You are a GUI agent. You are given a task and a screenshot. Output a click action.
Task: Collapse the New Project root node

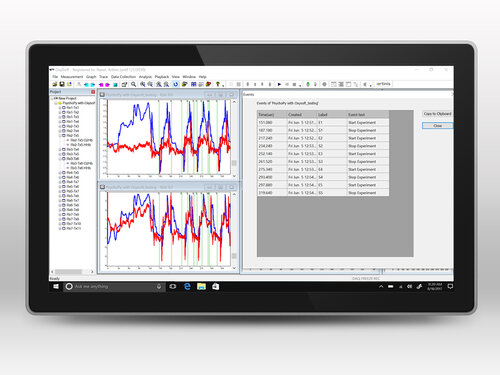[x=52, y=99]
